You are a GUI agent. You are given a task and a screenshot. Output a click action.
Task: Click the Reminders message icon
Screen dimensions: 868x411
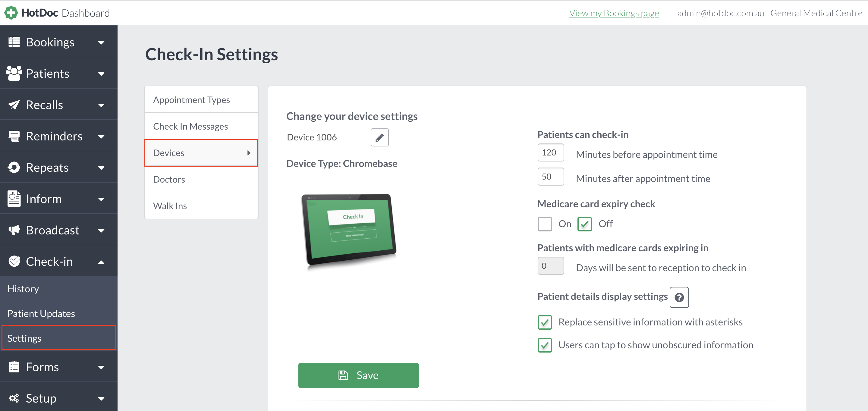point(14,136)
